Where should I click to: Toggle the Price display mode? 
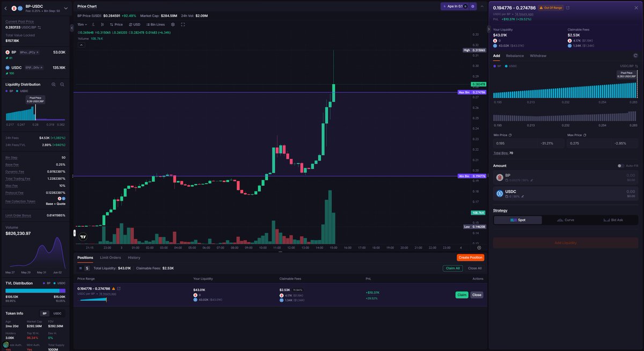pos(116,24)
